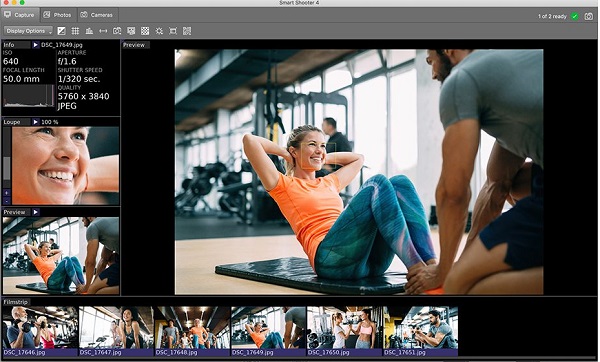Click the Filmstrip panel header label
Image resolution: width=600 pixels, height=362 pixels.
pyautogui.click(x=16, y=302)
